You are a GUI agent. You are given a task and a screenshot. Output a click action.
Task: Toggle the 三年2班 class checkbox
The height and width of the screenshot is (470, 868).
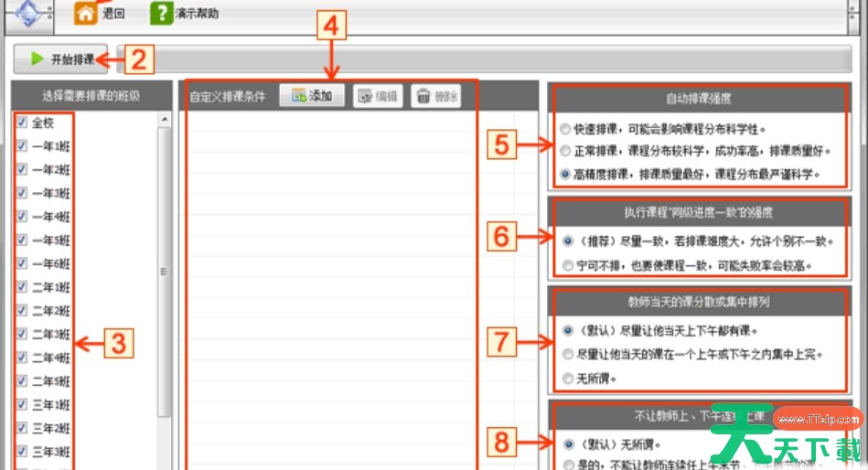[x=21, y=428]
